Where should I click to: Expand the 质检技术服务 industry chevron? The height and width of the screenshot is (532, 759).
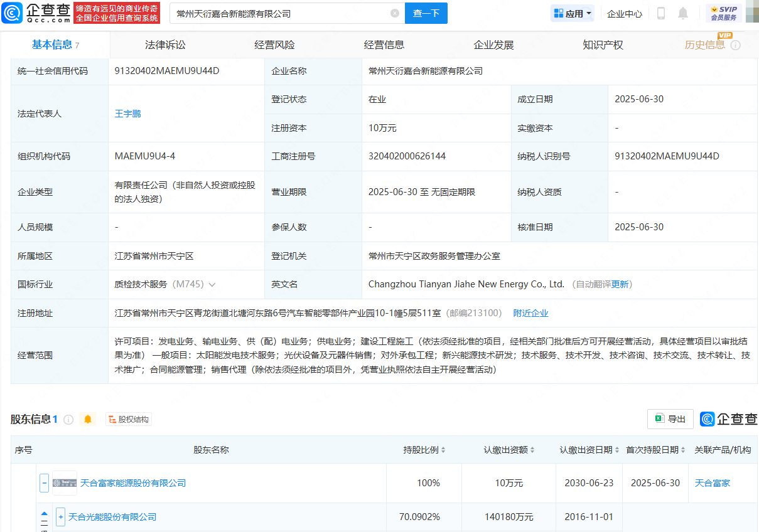click(x=212, y=284)
